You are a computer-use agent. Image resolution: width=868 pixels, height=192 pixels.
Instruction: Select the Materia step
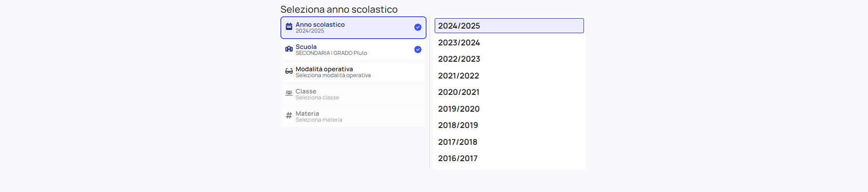[x=353, y=117]
